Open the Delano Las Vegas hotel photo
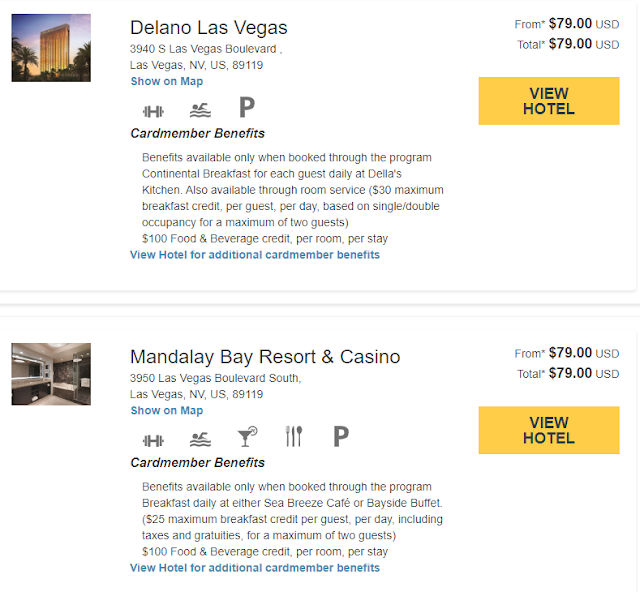The image size is (640, 592). tap(51, 48)
